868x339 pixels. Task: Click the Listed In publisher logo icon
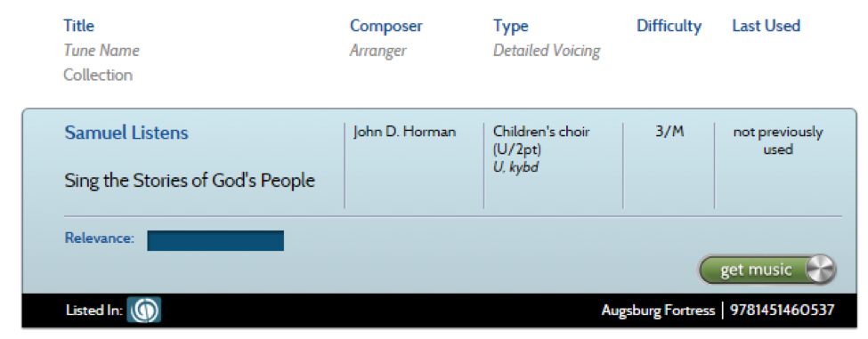pos(144,310)
